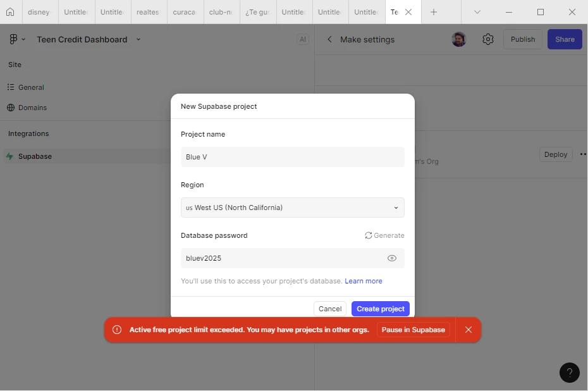This screenshot has width=588, height=391.
Task: Toggle the AI badge button
Action: click(x=303, y=39)
